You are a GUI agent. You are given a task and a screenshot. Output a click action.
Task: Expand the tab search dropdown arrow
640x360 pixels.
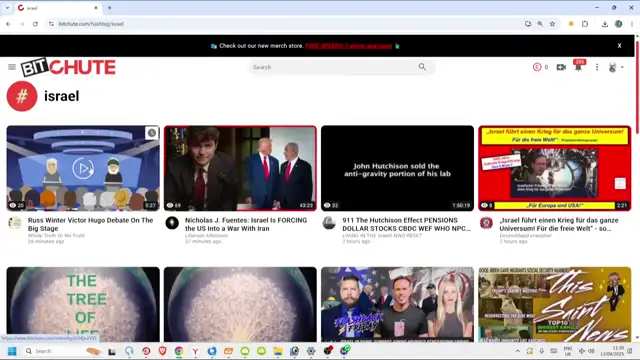pos(7,8)
